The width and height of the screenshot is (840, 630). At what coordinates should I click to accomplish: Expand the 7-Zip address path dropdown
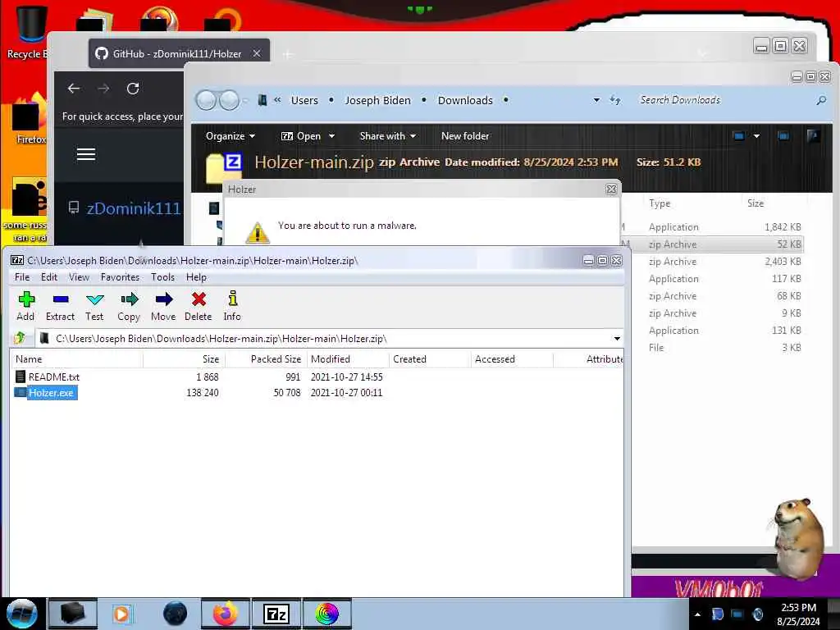617,339
